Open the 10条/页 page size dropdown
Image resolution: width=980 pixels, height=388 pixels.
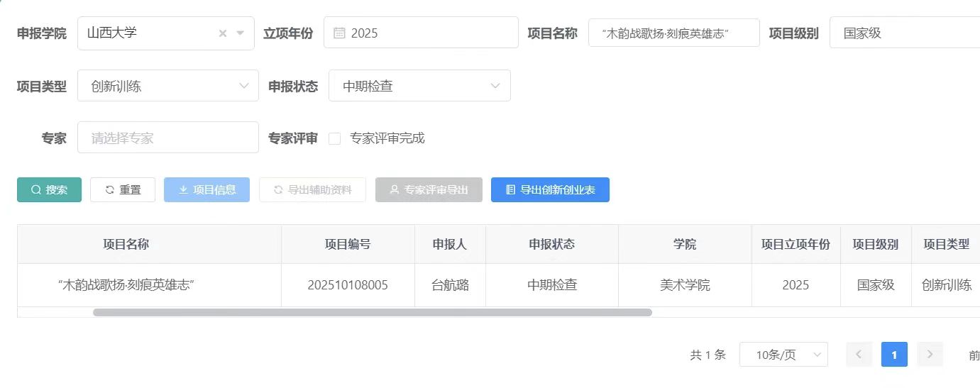point(783,355)
